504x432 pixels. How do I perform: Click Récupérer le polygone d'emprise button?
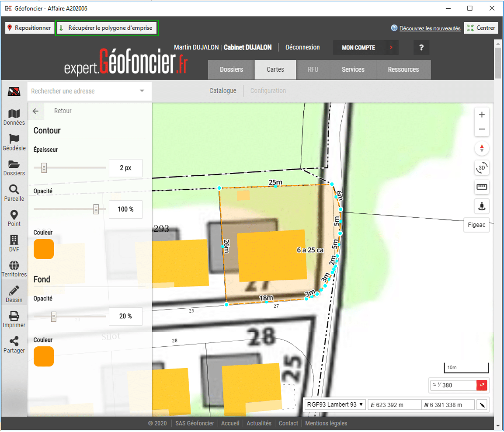coord(107,28)
